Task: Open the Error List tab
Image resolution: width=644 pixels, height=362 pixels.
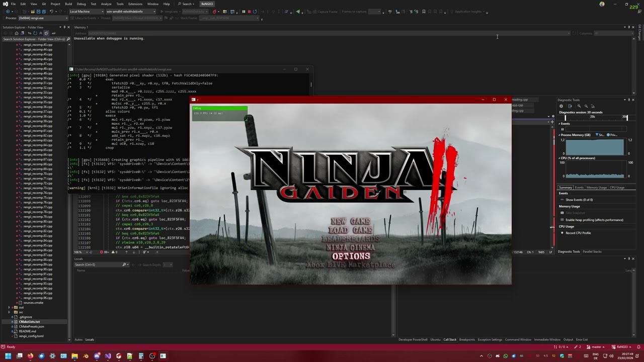Action: point(582,339)
